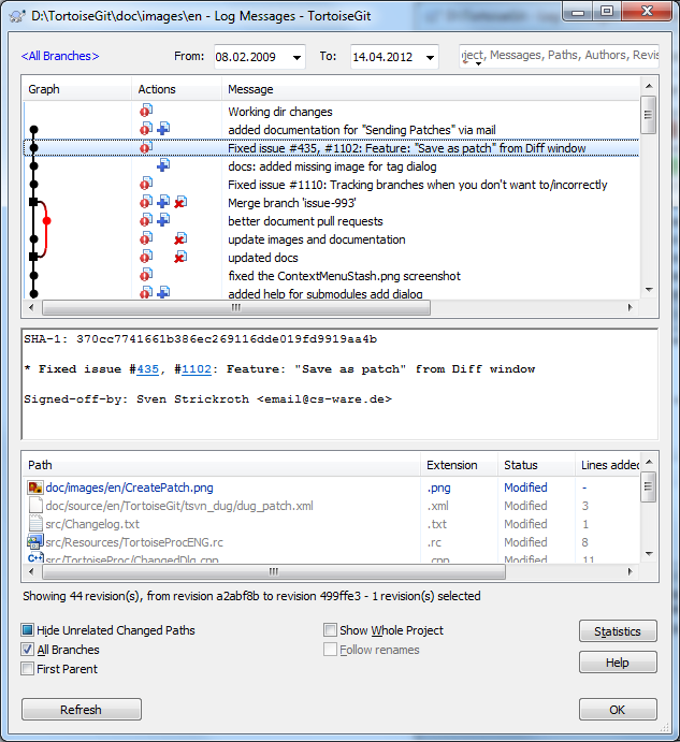The image size is (680, 742).
Task: Enable Hide Unrelated Changed Paths checkbox
Action: pos(27,631)
